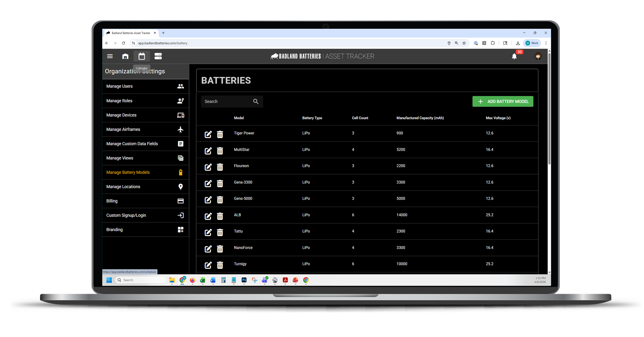The image size is (644, 337).
Task: Select Manage Battery Models in sidebar
Action: tap(145, 173)
